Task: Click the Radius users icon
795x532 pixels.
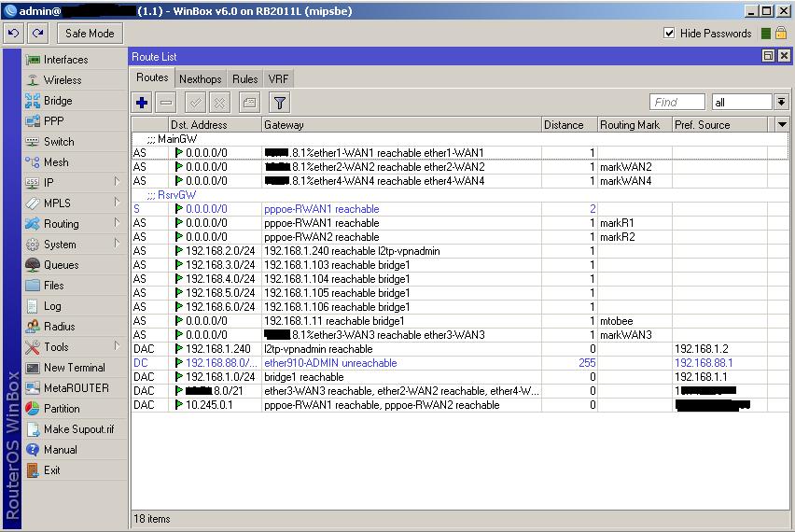Action: point(33,327)
